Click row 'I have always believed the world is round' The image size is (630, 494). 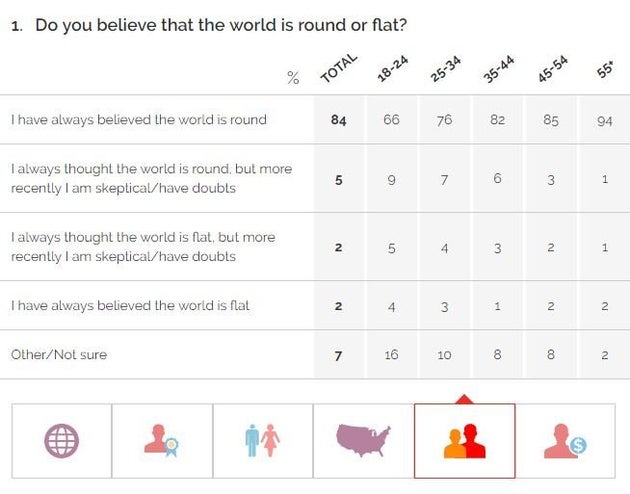[139, 120]
